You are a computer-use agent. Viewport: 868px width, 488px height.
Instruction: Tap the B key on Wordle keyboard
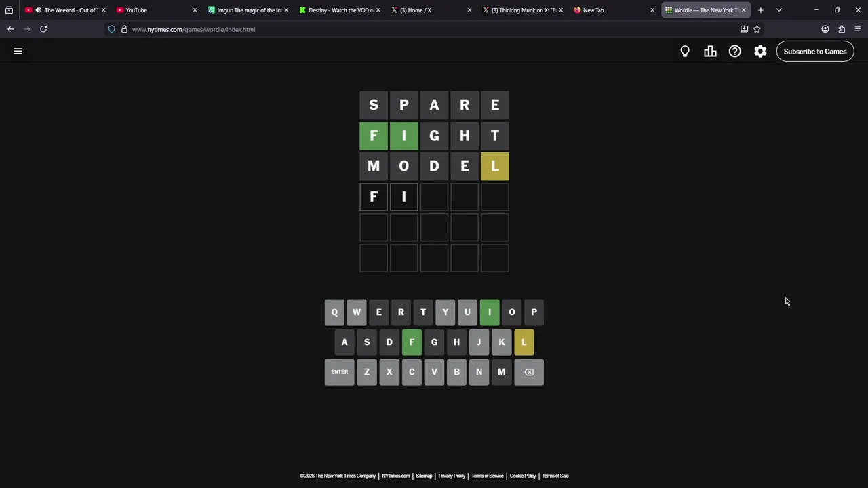(x=456, y=372)
